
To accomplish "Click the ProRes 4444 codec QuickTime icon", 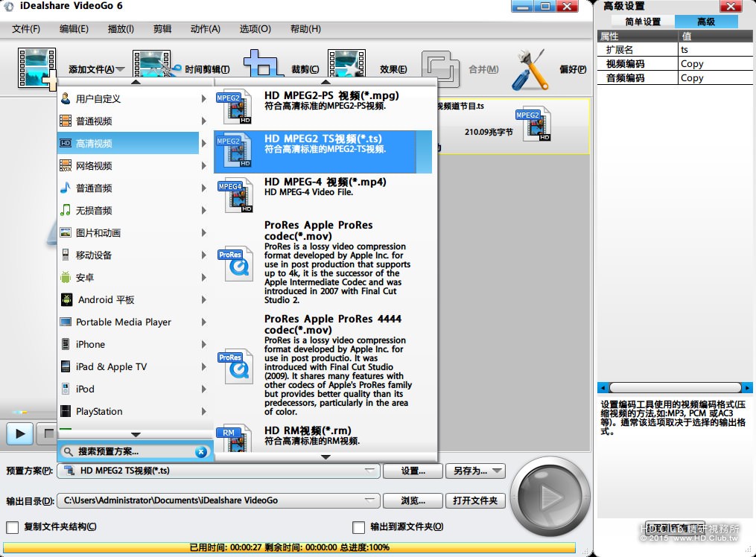I will click(x=235, y=366).
